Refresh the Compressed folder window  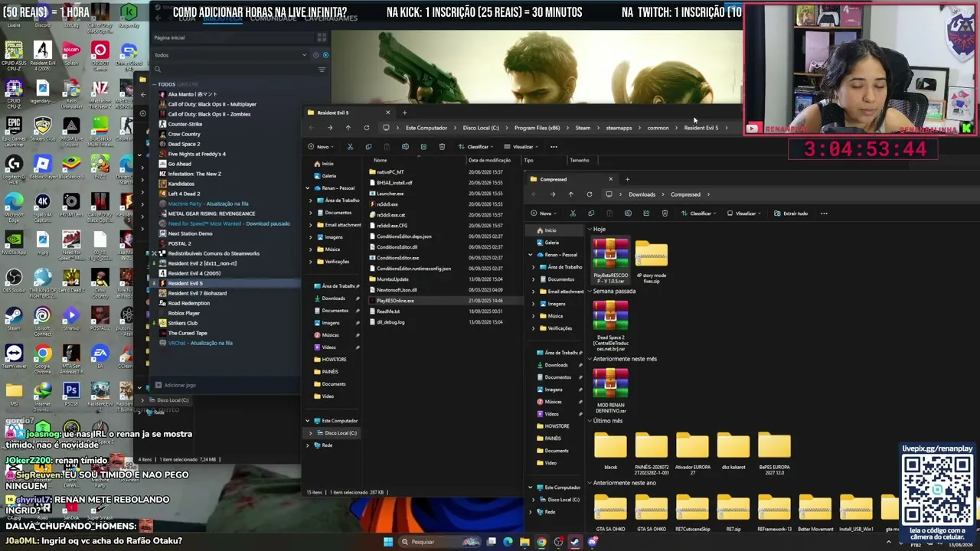(x=589, y=194)
